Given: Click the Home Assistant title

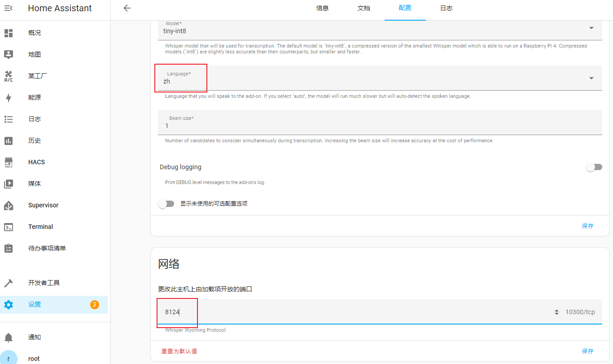Looking at the screenshot, I should click(60, 8).
